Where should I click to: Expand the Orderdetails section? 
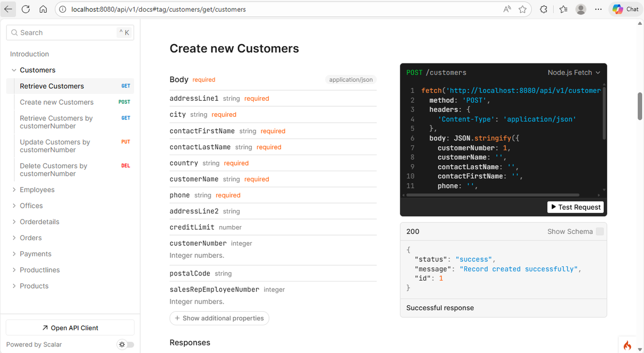click(14, 222)
